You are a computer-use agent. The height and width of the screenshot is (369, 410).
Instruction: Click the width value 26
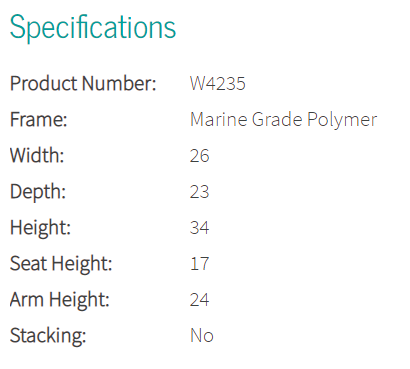pos(199,156)
